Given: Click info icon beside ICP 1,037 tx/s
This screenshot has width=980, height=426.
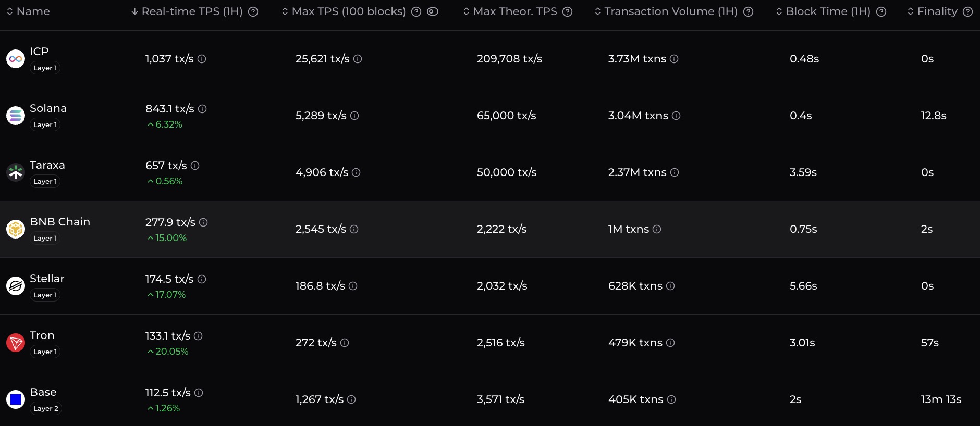Looking at the screenshot, I should [x=202, y=59].
